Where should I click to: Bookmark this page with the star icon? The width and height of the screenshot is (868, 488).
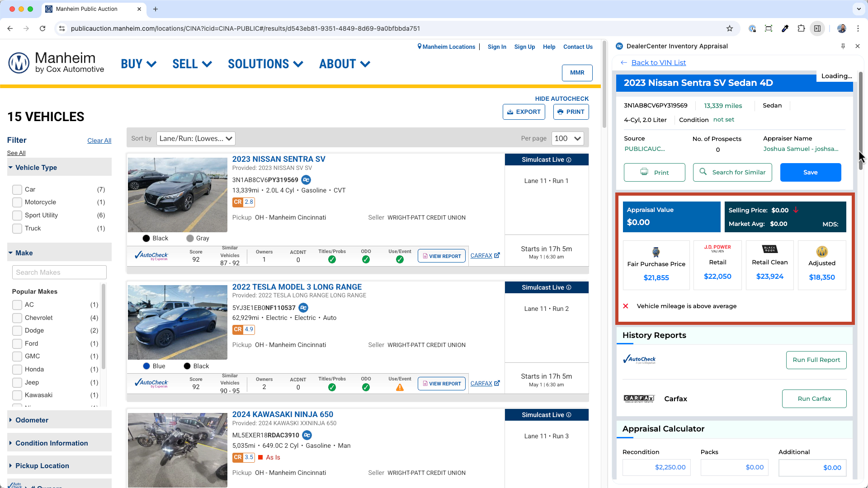[x=730, y=28]
